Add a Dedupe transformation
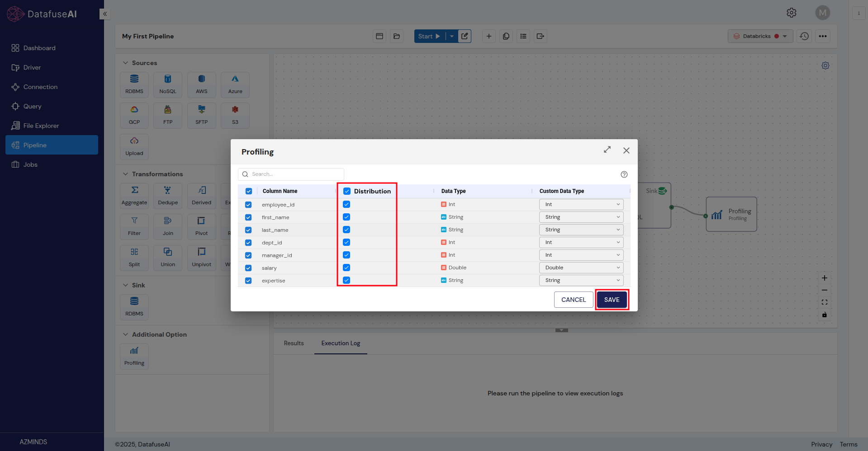 click(167, 195)
